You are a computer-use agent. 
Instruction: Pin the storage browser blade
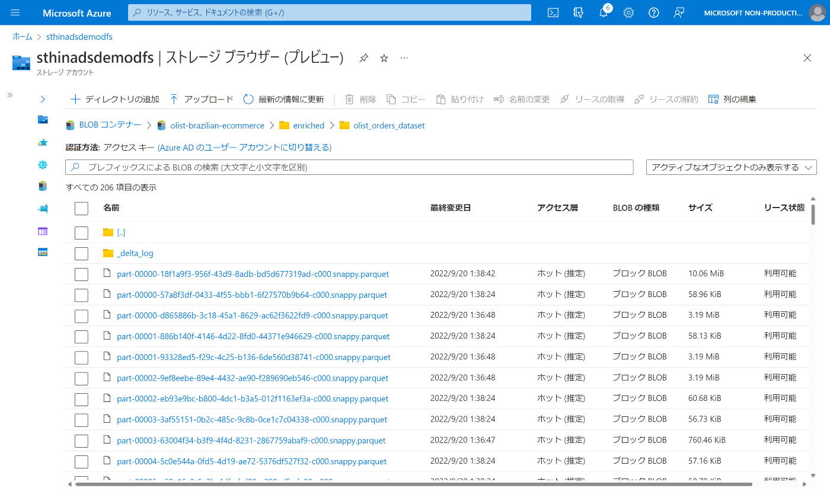pos(364,58)
